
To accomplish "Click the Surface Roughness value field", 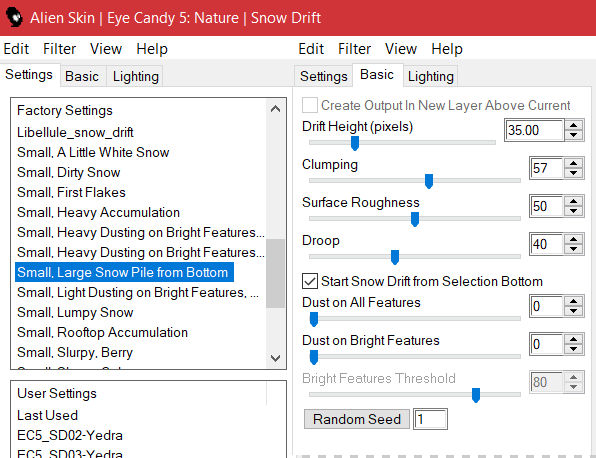I will (x=547, y=206).
